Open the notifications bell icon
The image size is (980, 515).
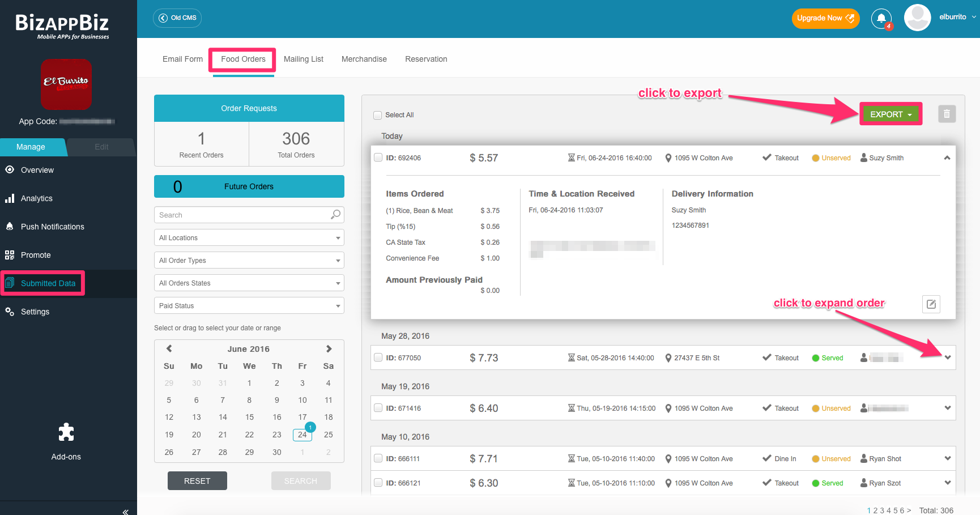click(881, 18)
